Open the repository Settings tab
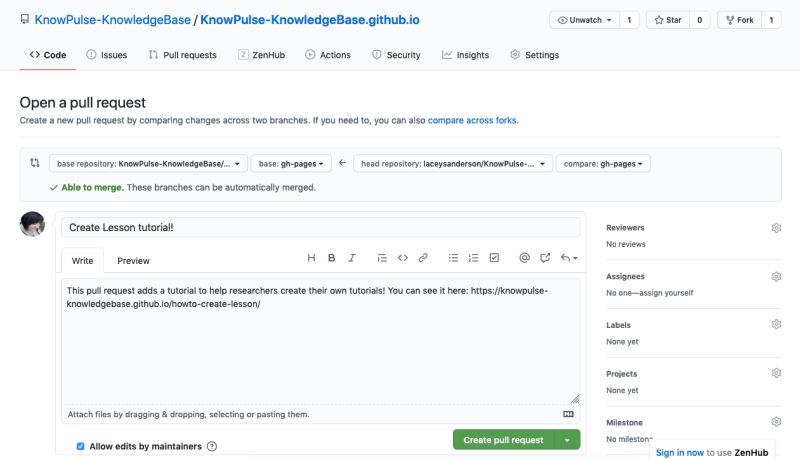Viewport: 800px width, 459px height. pyautogui.click(x=535, y=55)
